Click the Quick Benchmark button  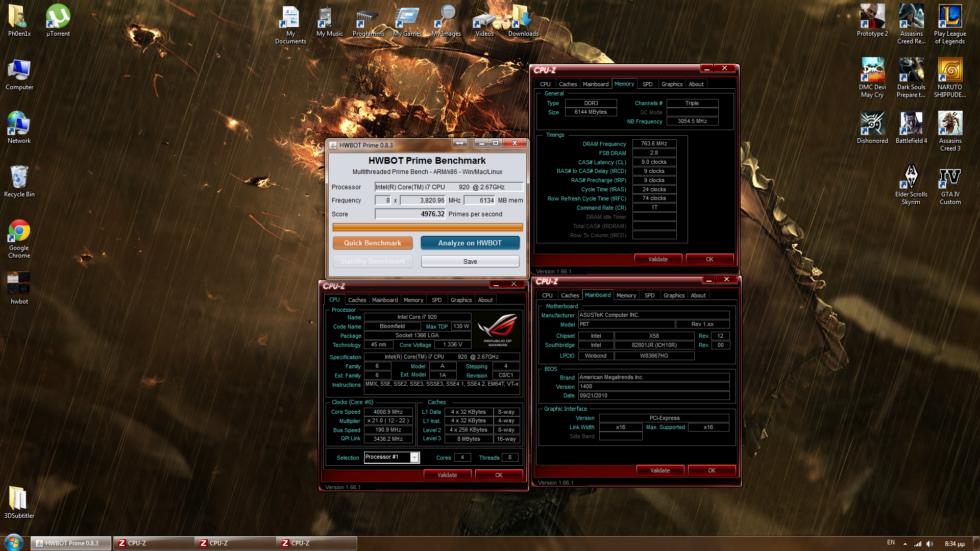click(373, 243)
